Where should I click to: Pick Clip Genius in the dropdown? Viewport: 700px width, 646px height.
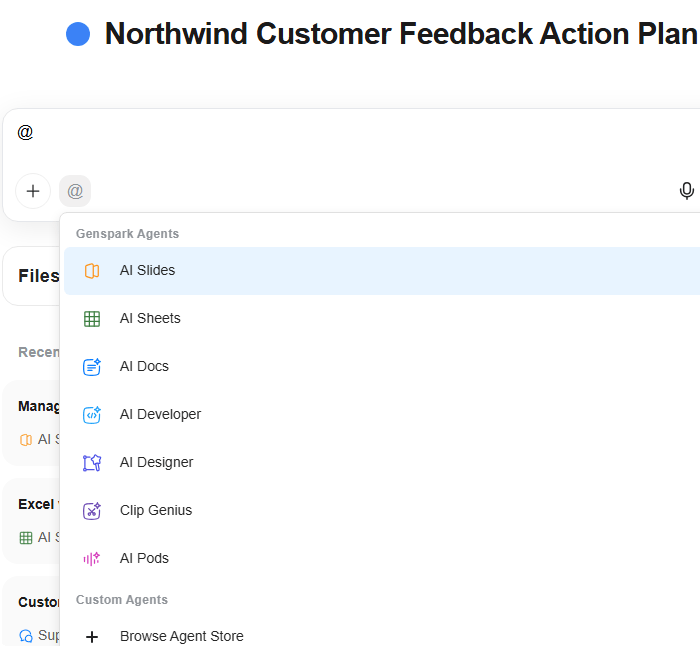tap(382, 511)
